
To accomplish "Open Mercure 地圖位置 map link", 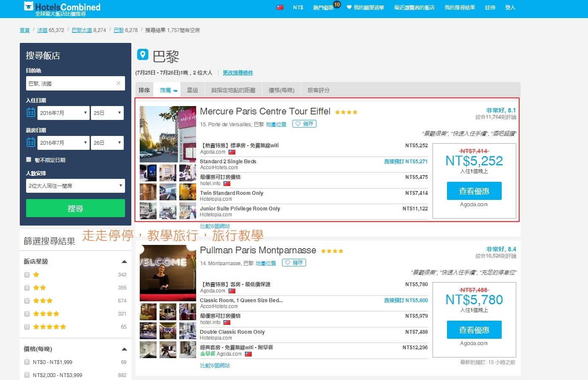I will 276,125.
